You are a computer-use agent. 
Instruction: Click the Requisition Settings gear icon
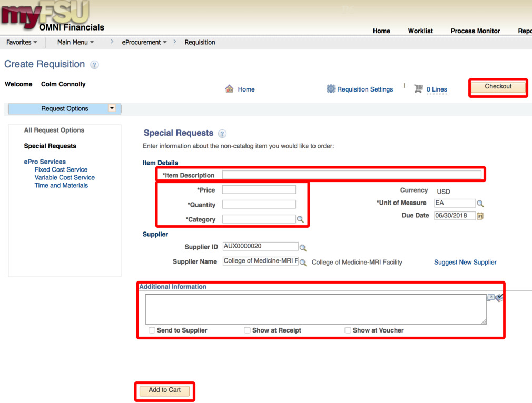331,89
